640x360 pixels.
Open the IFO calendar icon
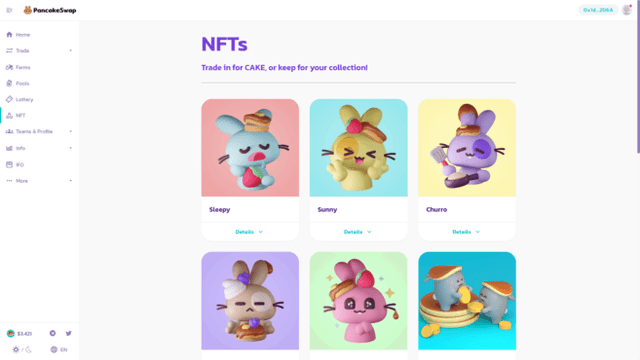(9, 164)
